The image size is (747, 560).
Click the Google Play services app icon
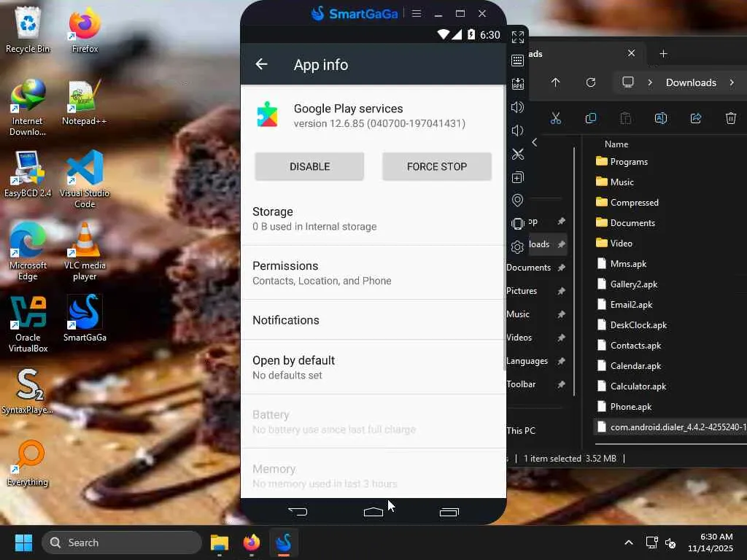coord(267,114)
